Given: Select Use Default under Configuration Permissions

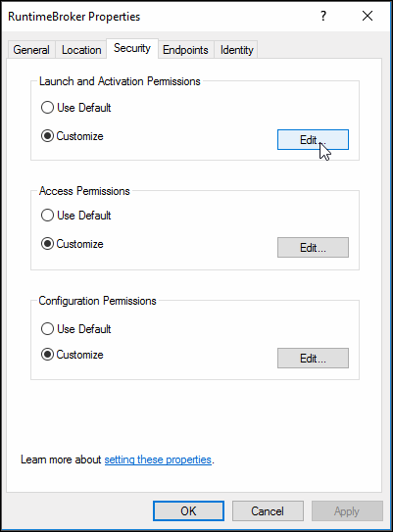Looking at the screenshot, I should tap(76, 329).
